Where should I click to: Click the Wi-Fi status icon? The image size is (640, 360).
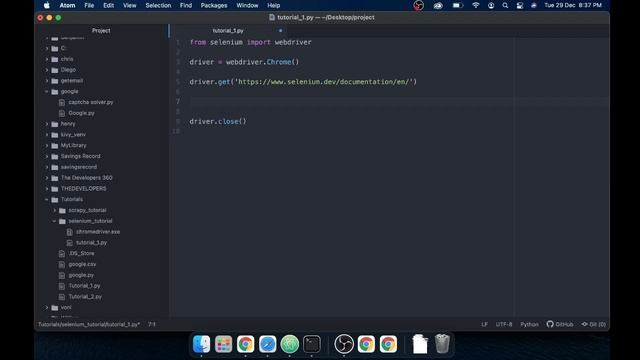coord(476,5)
